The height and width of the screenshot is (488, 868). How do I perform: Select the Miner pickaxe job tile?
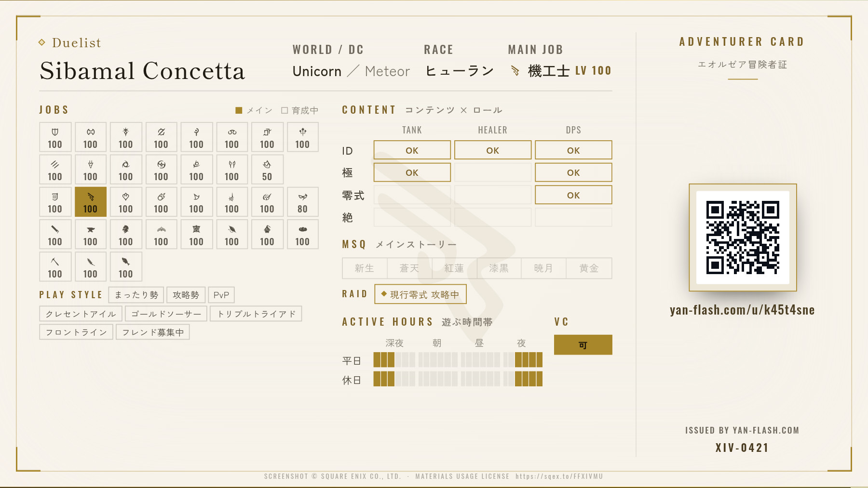pyautogui.click(x=55, y=266)
